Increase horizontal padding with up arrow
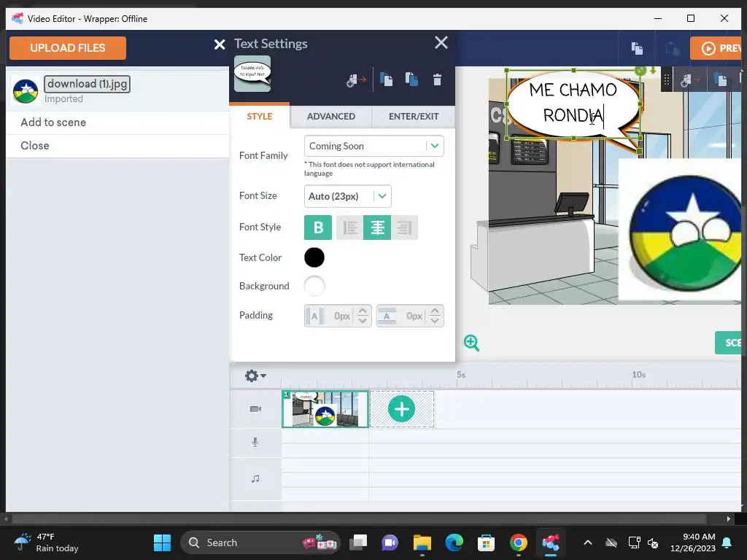 pyautogui.click(x=363, y=311)
